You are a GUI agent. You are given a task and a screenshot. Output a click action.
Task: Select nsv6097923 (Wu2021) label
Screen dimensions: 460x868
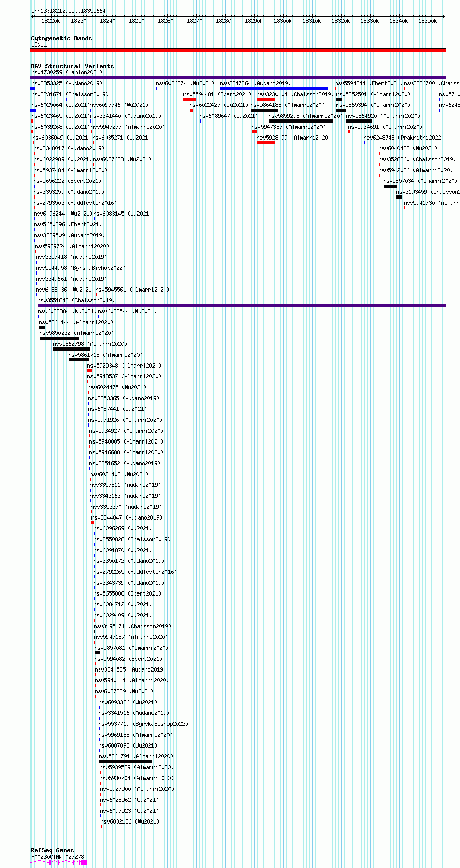129,811
